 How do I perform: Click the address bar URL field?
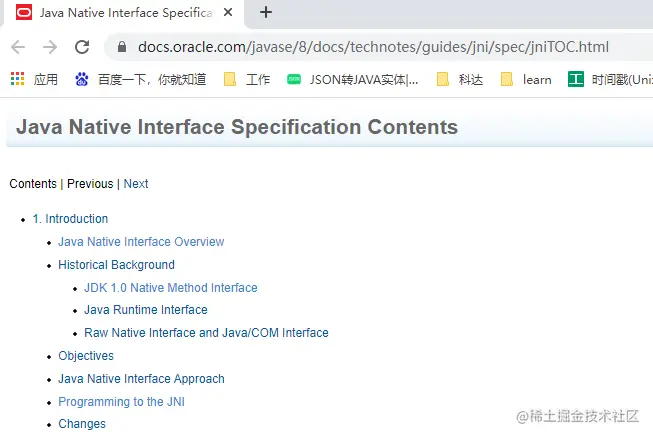coord(372,47)
